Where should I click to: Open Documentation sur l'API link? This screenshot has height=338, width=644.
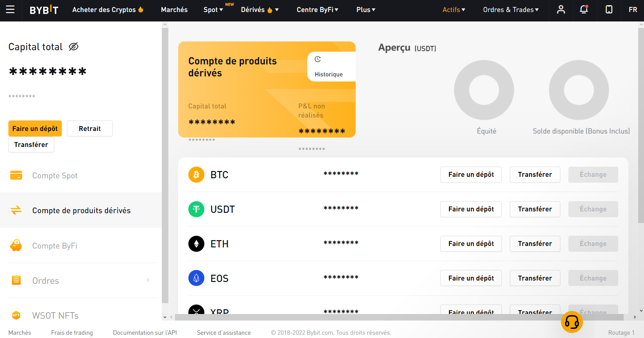[x=145, y=333]
